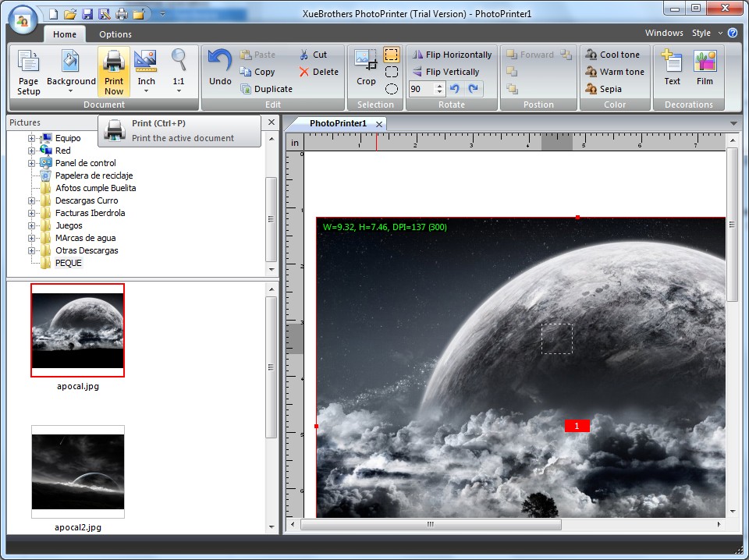Click the Save floppy disk icon
Screen dimensions: 749x560
click(x=87, y=14)
